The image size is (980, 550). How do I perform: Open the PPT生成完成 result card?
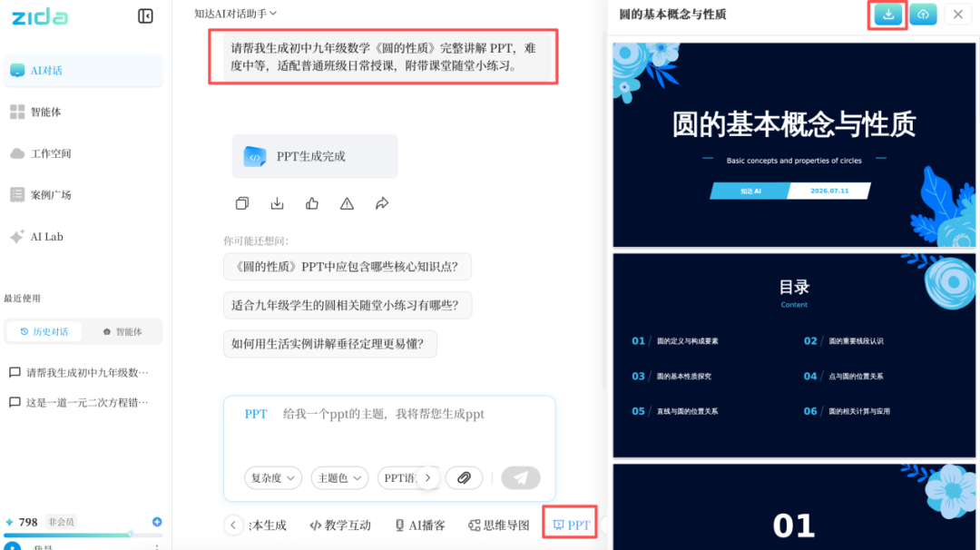click(315, 156)
